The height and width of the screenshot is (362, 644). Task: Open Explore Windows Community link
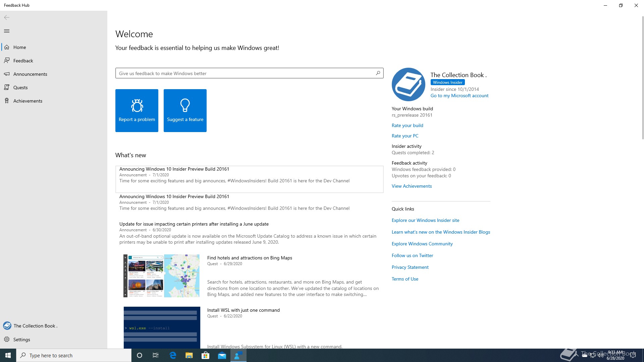coord(422,244)
